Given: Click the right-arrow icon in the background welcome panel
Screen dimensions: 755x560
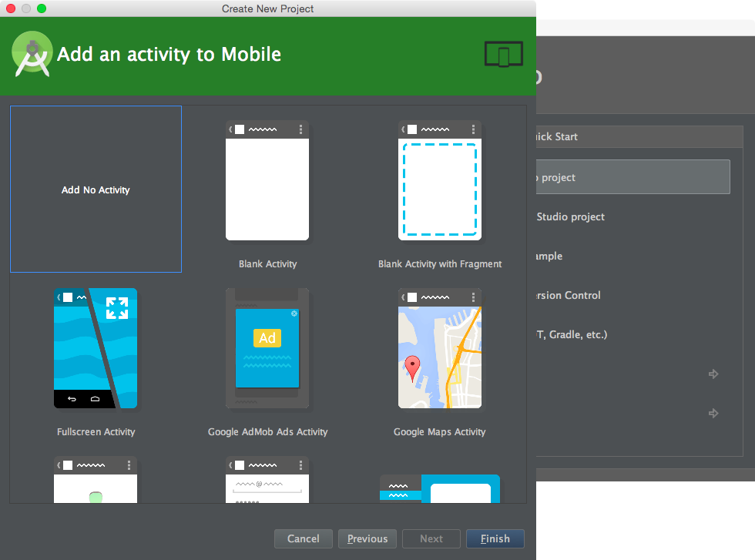Looking at the screenshot, I should (713, 374).
